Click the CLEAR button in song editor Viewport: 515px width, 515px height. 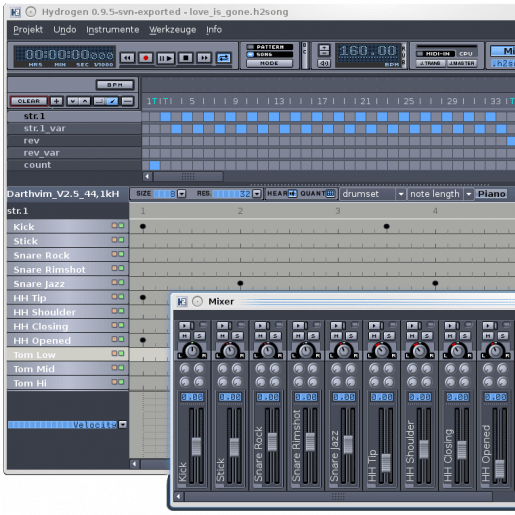point(29,101)
